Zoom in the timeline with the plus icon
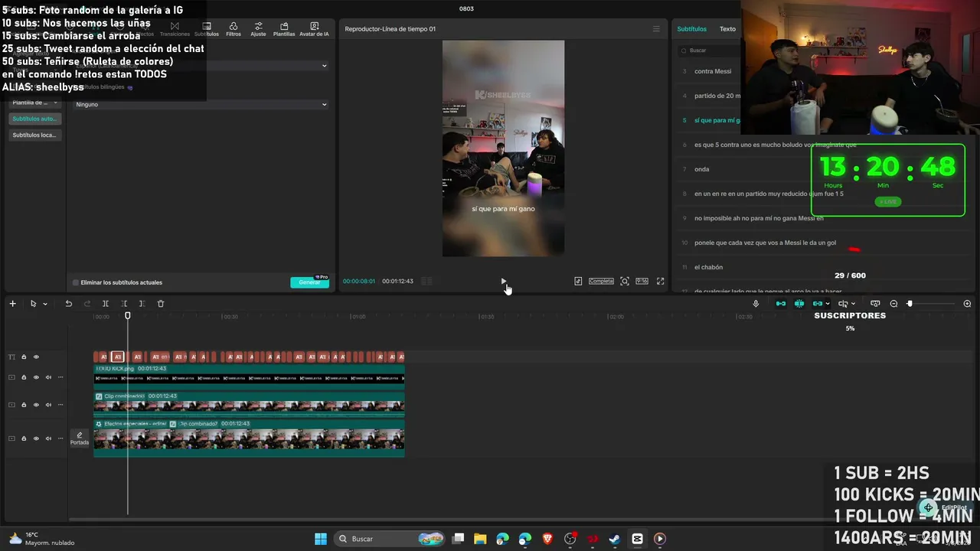 click(x=967, y=304)
